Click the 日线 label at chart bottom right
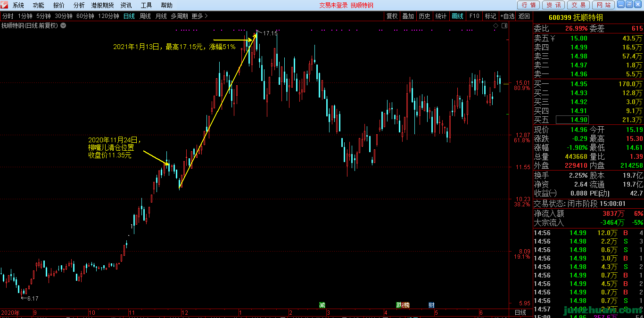The width and height of the screenshot is (644, 318). (520, 312)
